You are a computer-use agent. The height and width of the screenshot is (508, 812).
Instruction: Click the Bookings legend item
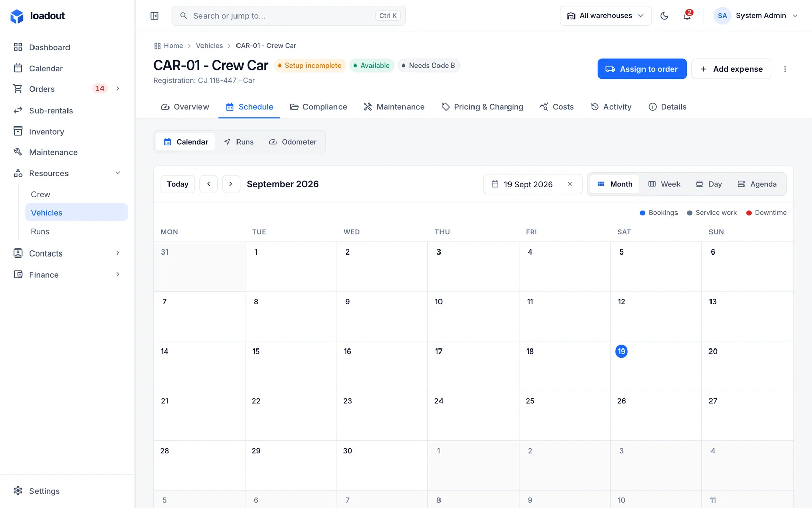click(659, 213)
